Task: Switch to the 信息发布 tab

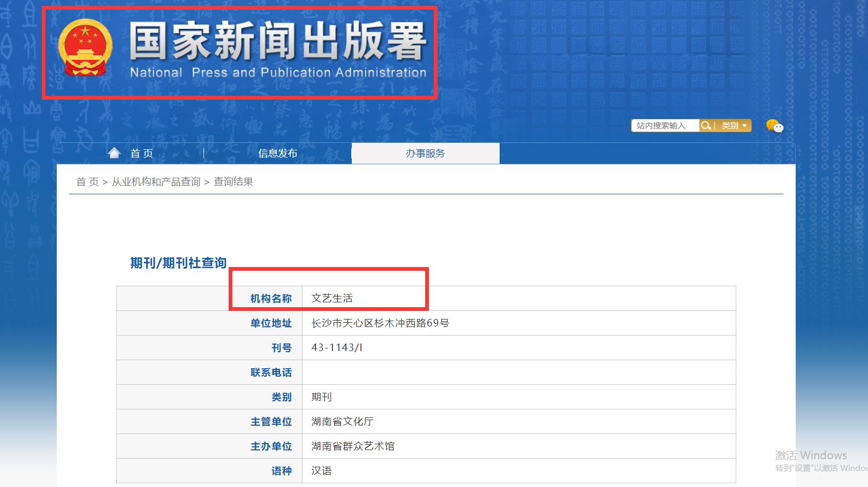Action: pyautogui.click(x=277, y=153)
